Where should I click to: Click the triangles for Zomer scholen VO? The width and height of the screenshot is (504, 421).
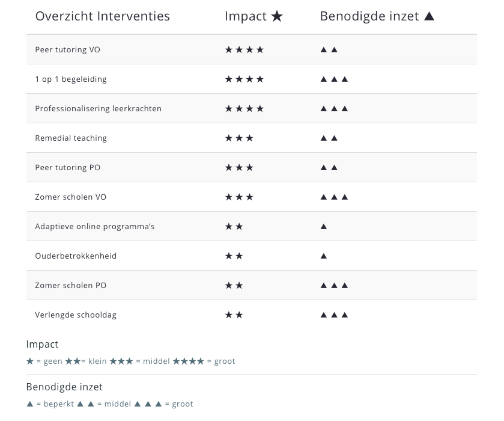tap(334, 197)
